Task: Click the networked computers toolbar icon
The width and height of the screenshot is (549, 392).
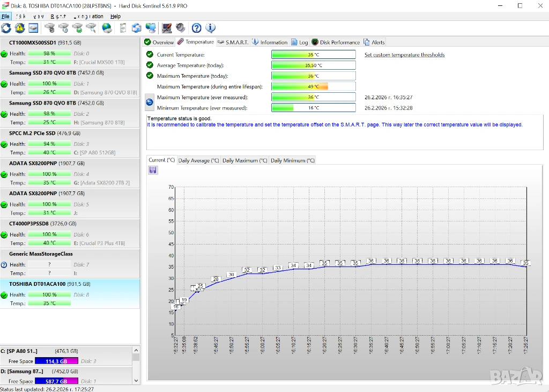Action: 151,28
